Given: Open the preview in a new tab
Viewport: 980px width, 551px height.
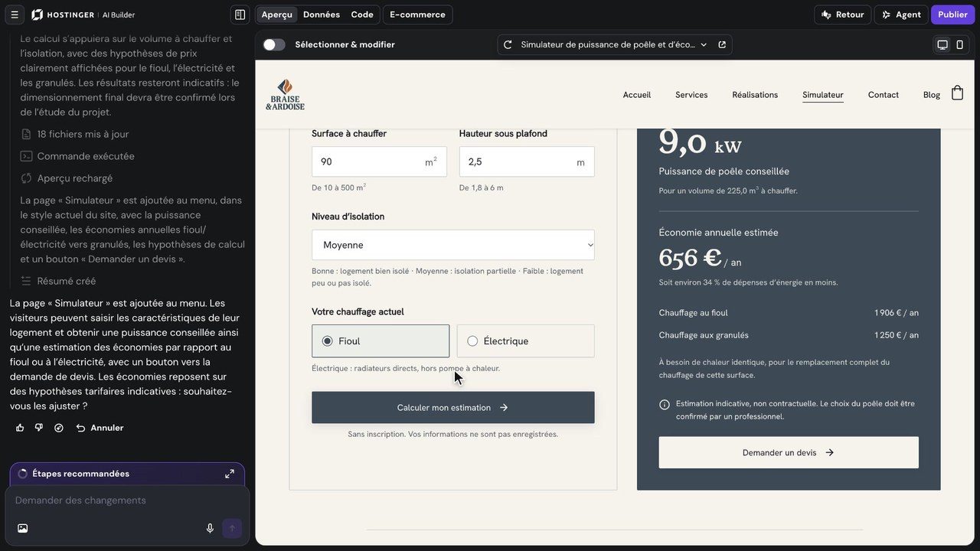Looking at the screenshot, I should (722, 44).
